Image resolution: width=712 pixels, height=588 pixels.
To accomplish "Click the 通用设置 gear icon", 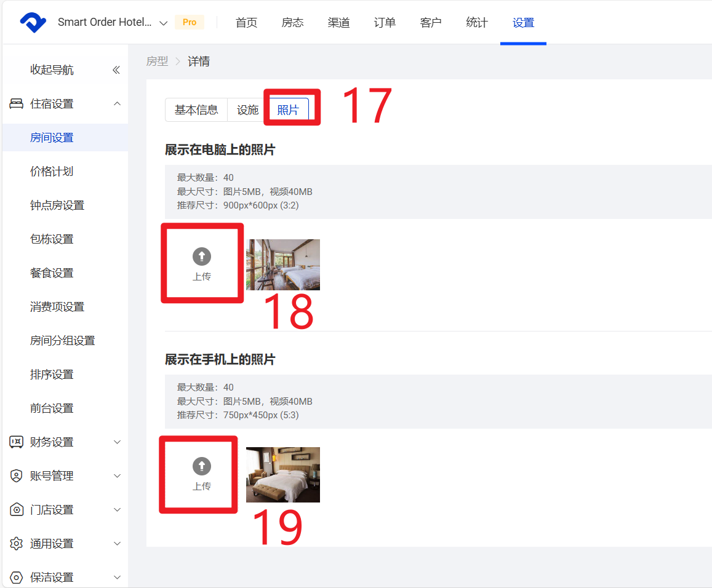I will point(17,544).
